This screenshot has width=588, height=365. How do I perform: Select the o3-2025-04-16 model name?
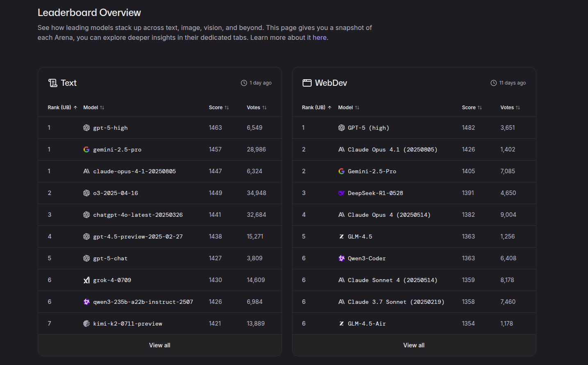pos(116,193)
